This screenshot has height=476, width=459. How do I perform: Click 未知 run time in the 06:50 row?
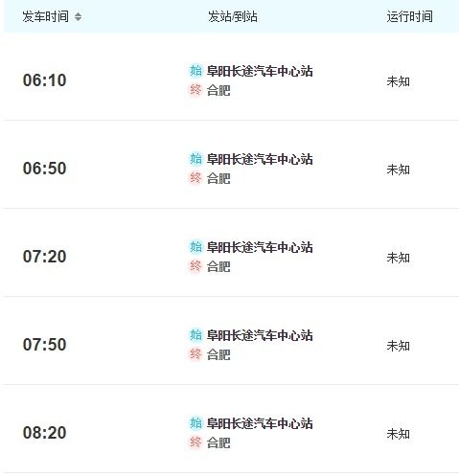click(x=398, y=170)
